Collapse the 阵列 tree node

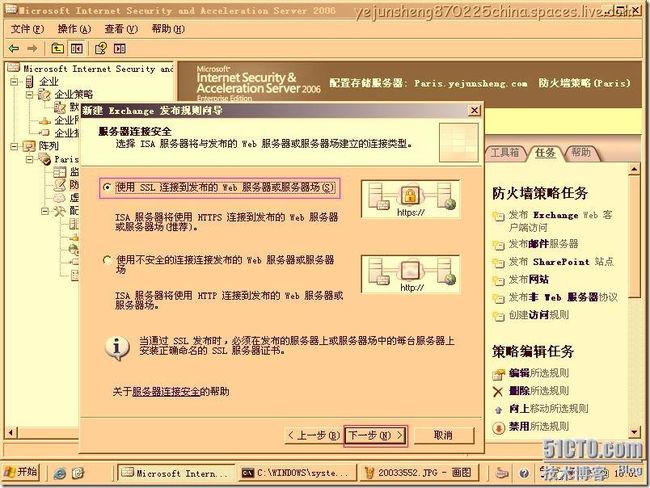point(14,146)
